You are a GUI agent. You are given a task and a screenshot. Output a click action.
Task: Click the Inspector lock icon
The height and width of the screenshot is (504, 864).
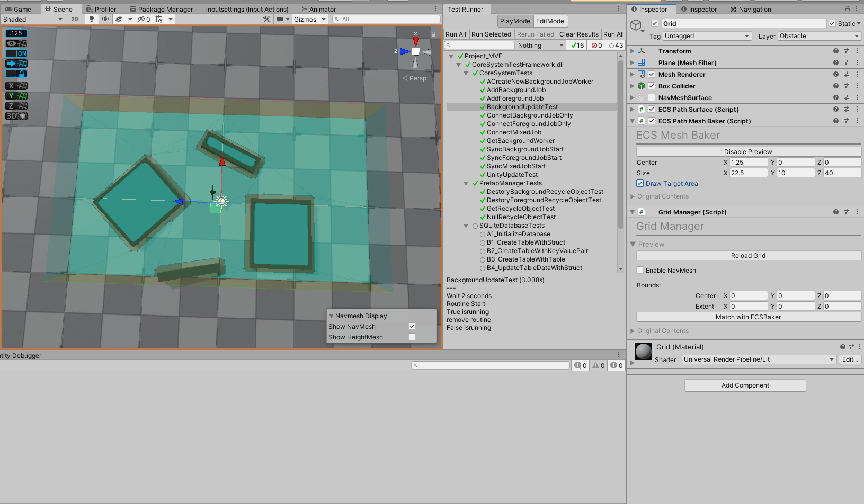pos(847,9)
